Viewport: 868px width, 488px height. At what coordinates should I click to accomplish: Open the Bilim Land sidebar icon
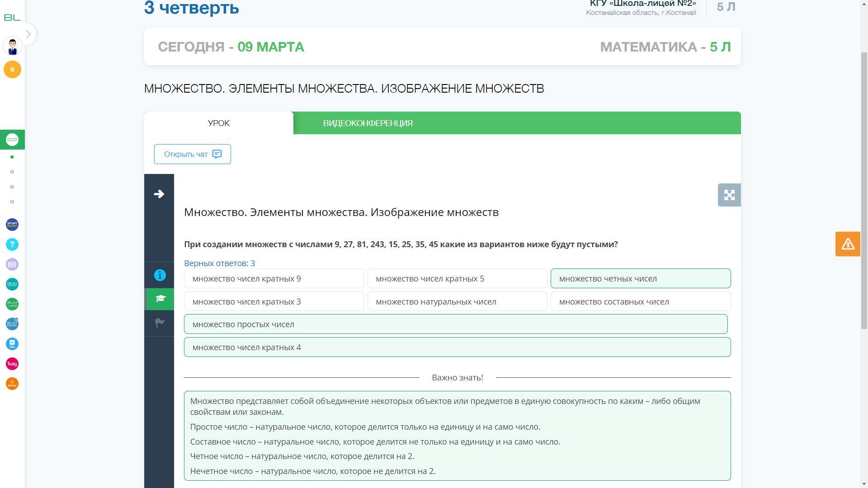[12, 304]
